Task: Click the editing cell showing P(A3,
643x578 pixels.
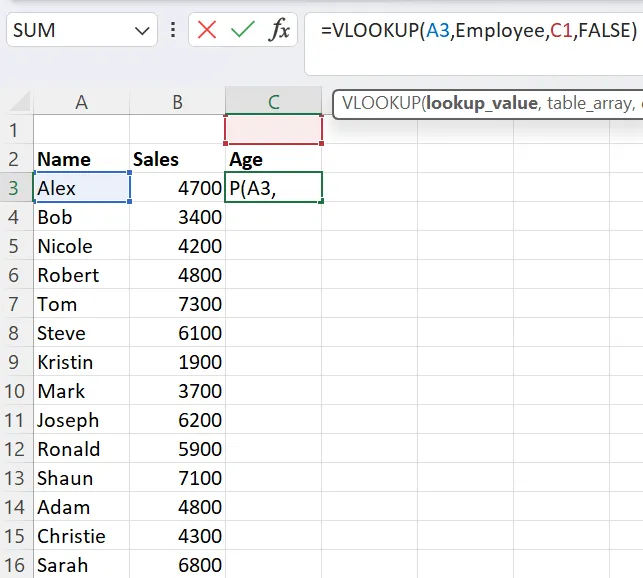Action: (274, 188)
